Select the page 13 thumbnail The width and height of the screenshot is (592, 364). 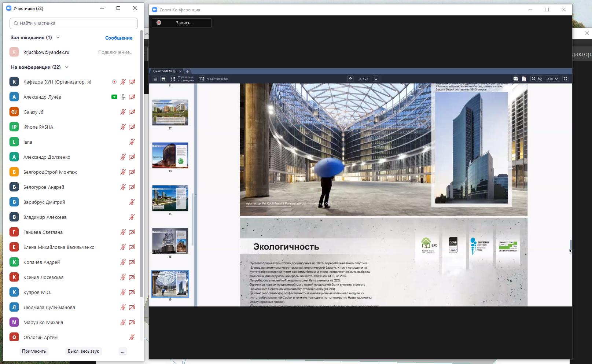click(x=170, y=155)
